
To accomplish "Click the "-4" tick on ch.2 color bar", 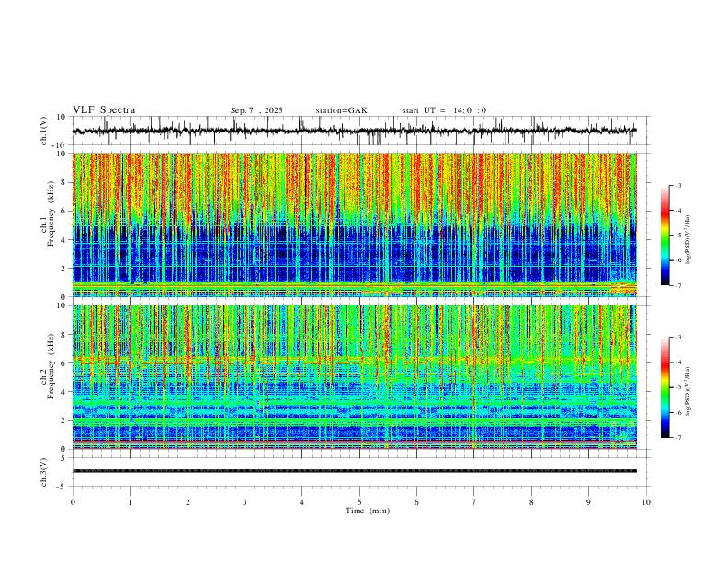I will [x=677, y=362].
